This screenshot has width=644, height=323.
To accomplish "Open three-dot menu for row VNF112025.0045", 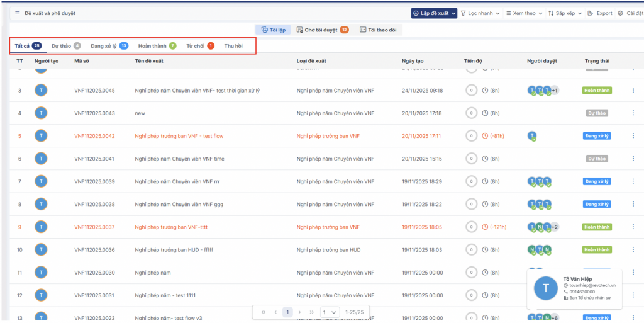I will (633, 90).
